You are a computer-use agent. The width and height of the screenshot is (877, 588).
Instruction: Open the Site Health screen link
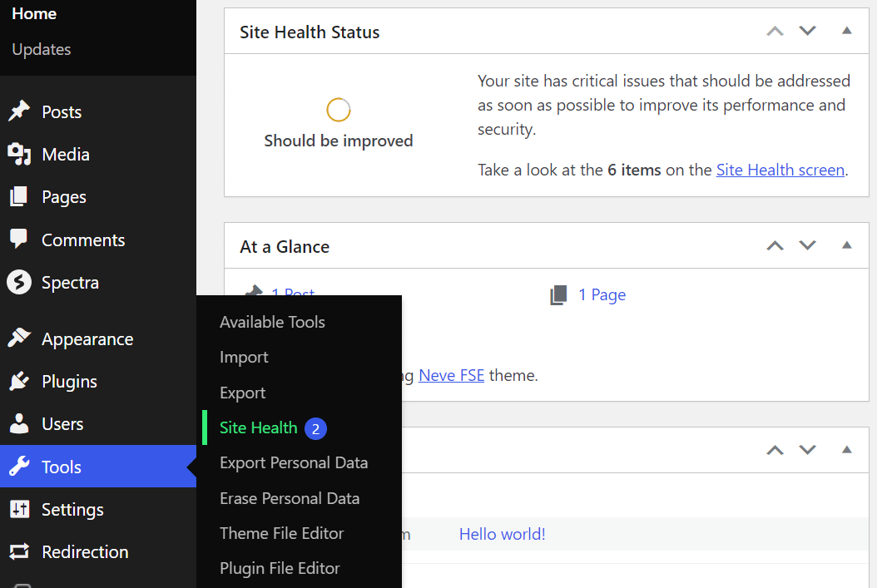(780, 169)
